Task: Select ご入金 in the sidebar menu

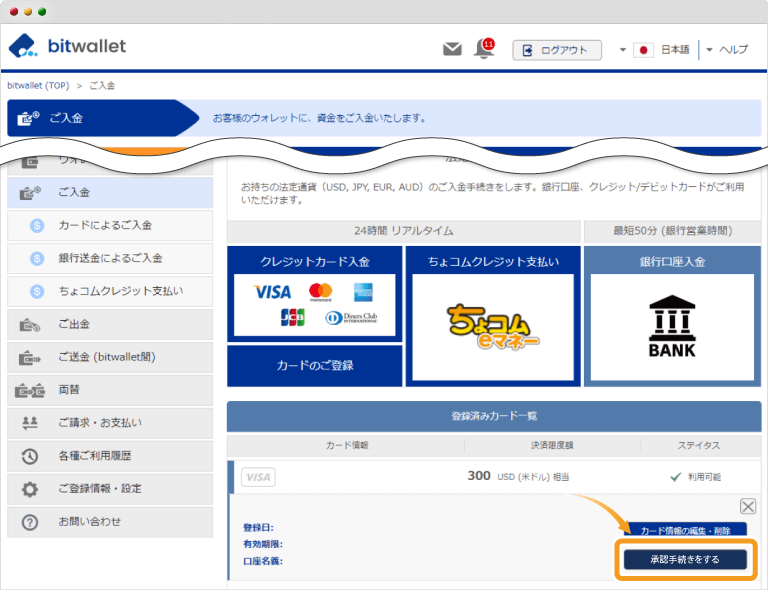Action: [110, 192]
